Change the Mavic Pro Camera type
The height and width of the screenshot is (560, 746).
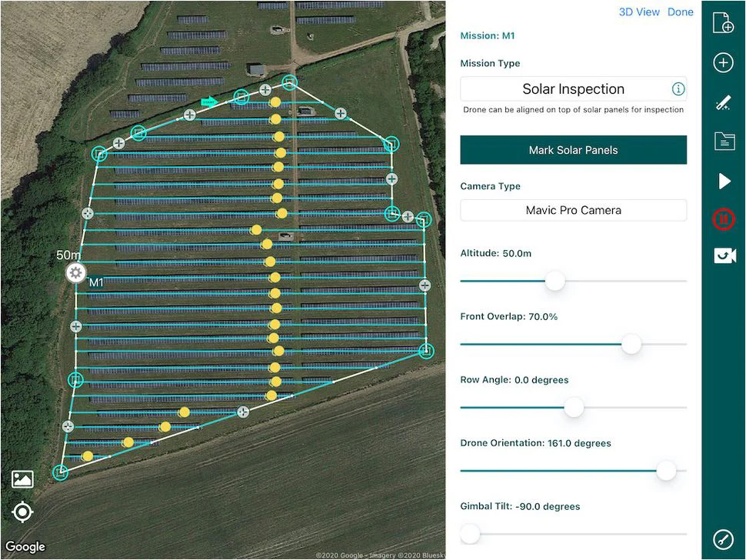tap(573, 210)
